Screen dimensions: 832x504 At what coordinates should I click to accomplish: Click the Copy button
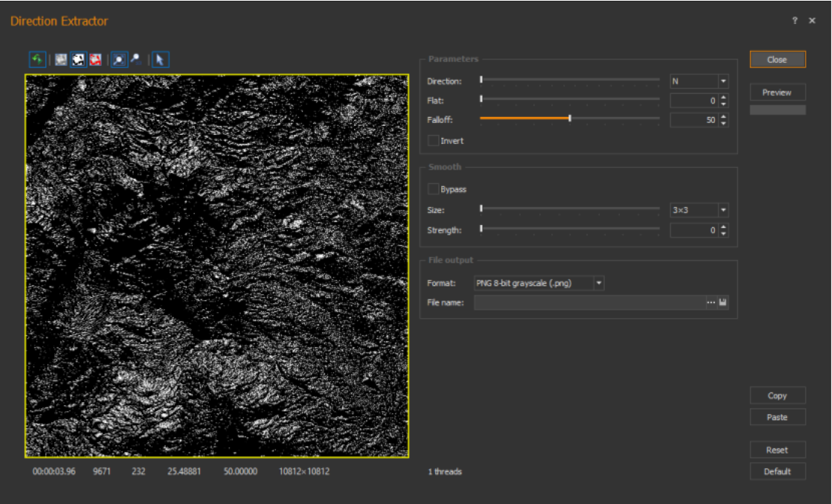coord(777,396)
